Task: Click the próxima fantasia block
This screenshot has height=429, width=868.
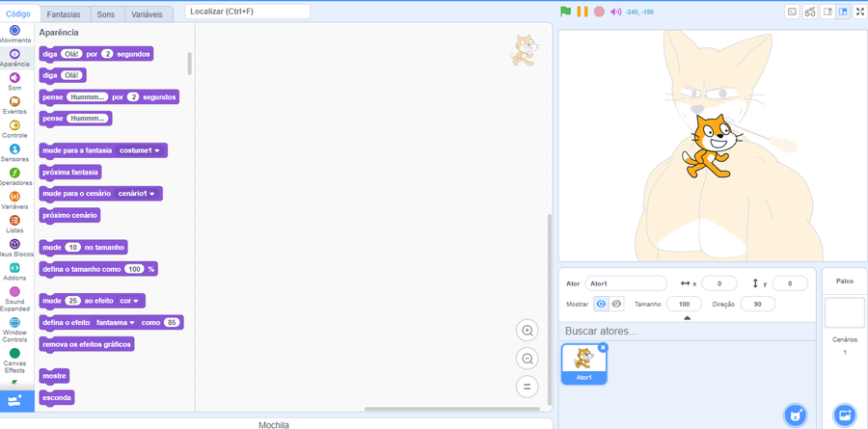Action: click(x=70, y=173)
